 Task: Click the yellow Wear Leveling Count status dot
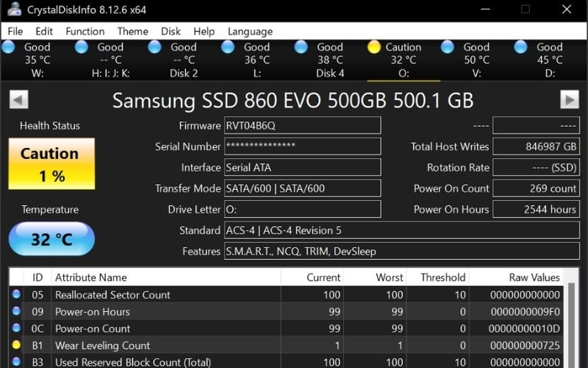click(16, 345)
